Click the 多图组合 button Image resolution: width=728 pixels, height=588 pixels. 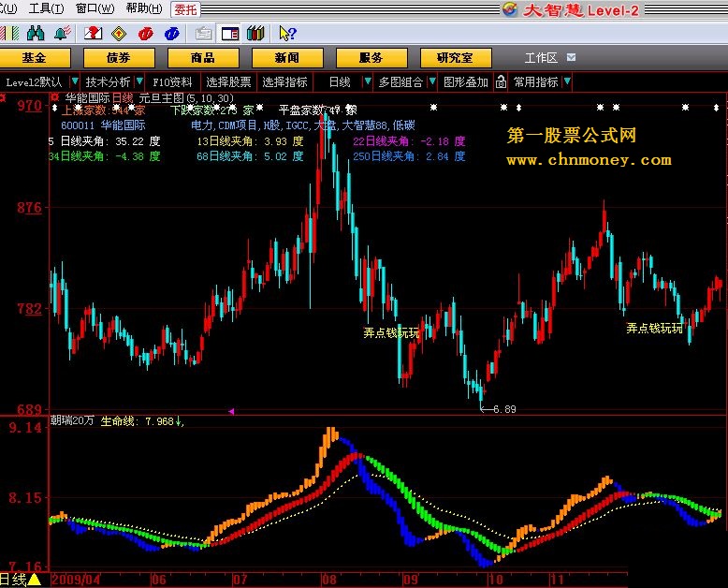400,82
